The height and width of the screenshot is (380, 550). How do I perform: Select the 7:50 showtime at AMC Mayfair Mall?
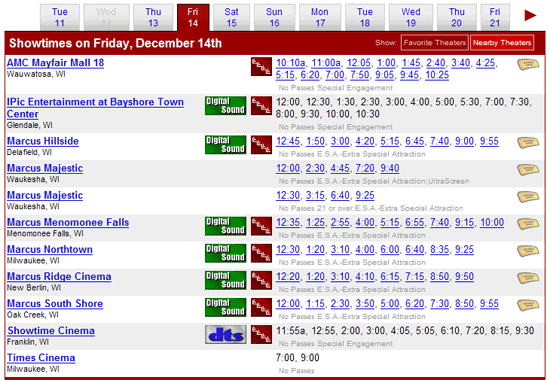(360, 75)
